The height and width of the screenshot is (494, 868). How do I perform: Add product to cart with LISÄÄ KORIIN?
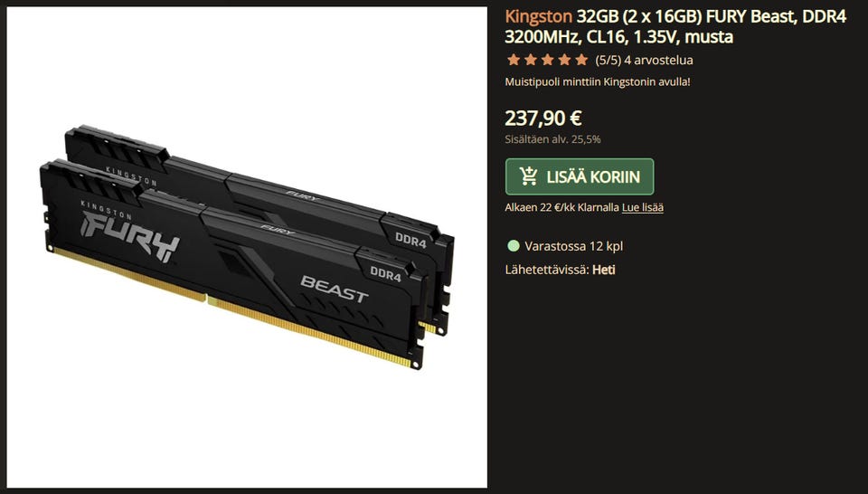580,176
